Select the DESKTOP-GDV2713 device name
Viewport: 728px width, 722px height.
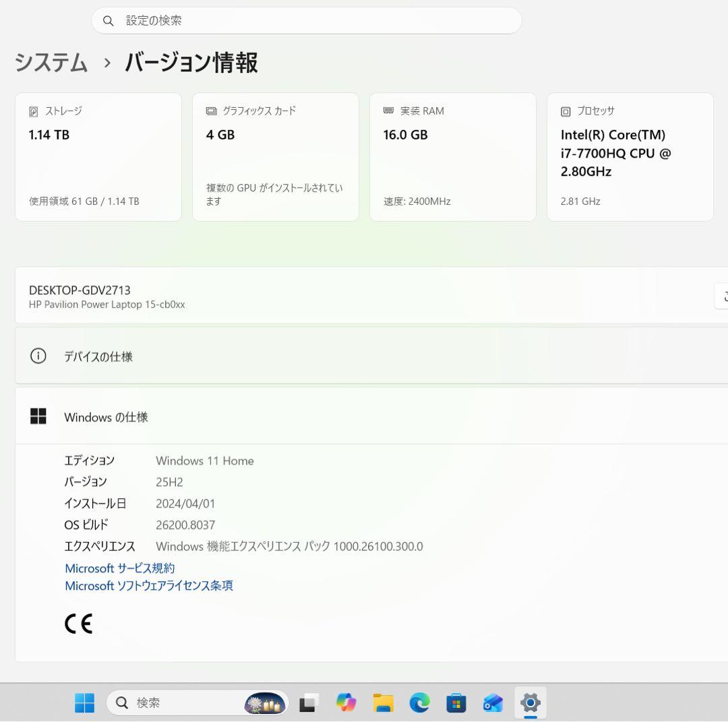[x=80, y=290]
